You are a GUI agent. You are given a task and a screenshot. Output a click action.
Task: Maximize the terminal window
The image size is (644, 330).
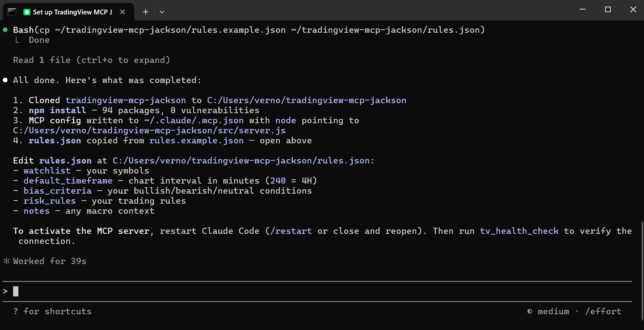pyautogui.click(x=608, y=10)
